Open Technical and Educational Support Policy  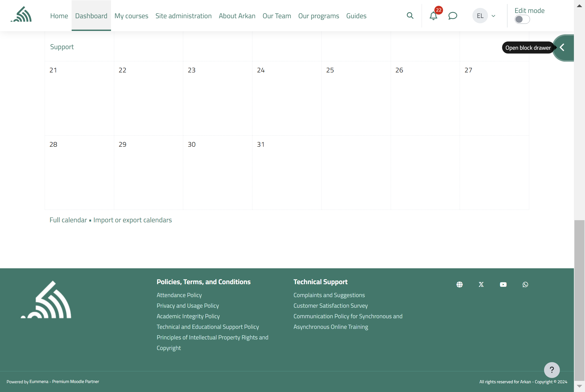[x=208, y=327]
